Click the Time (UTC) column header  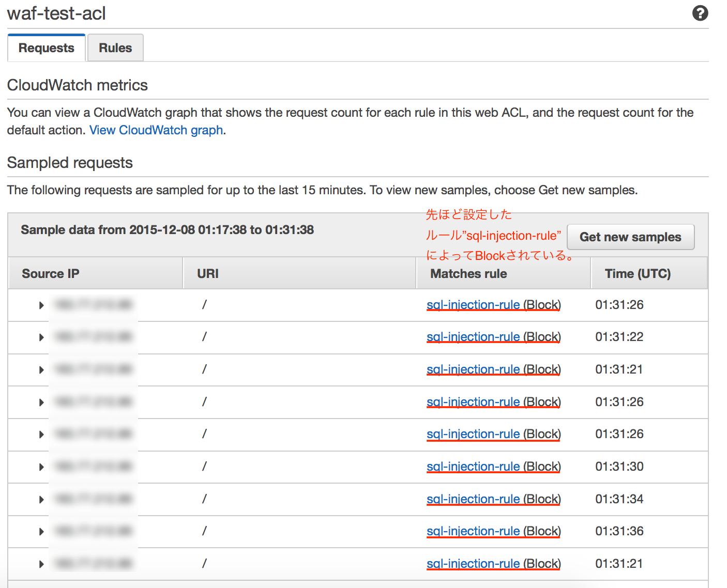(638, 273)
